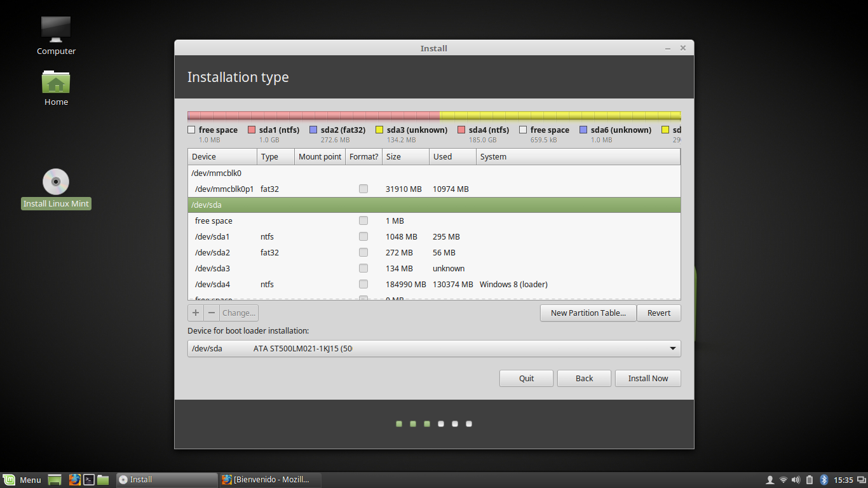Select the Install Linux Mint disc icon
The width and height of the screenshot is (868, 488).
[x=56, y=189]
